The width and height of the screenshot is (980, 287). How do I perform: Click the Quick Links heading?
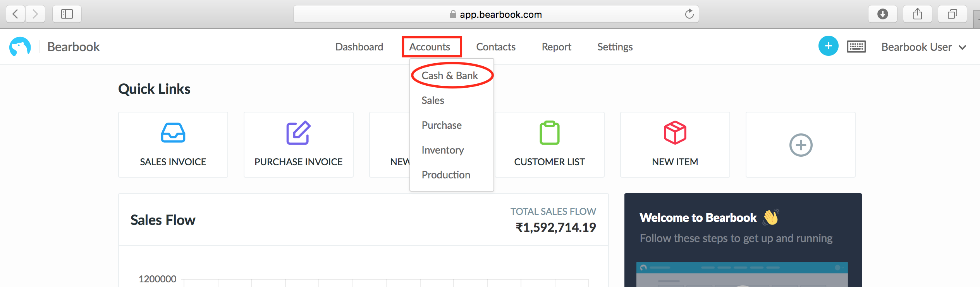pos(154,89)
